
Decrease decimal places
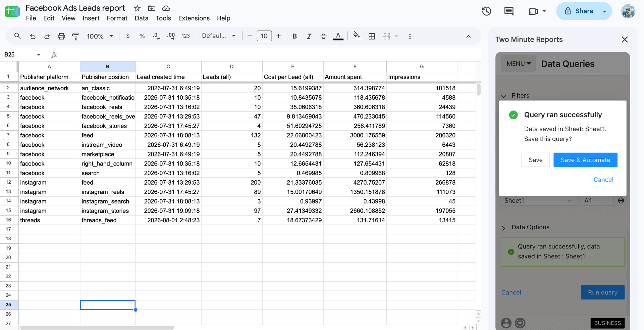point(156,36)
